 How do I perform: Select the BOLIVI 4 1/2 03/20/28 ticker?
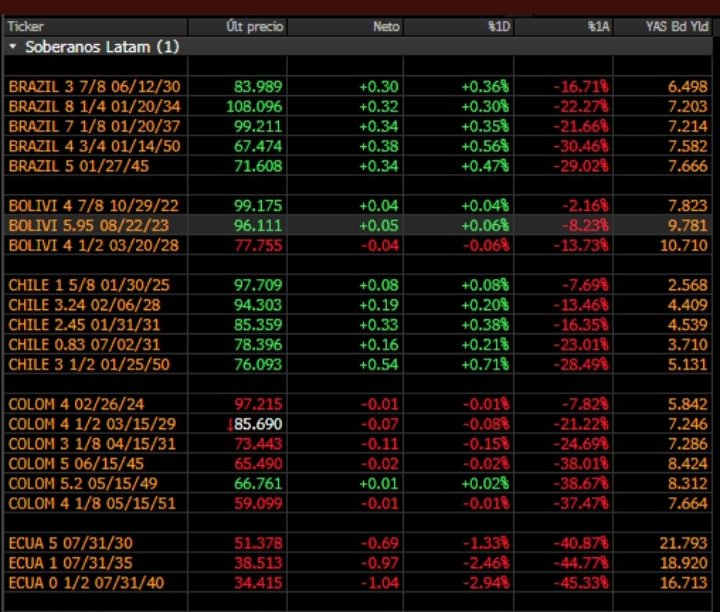[x=94, y=245]
